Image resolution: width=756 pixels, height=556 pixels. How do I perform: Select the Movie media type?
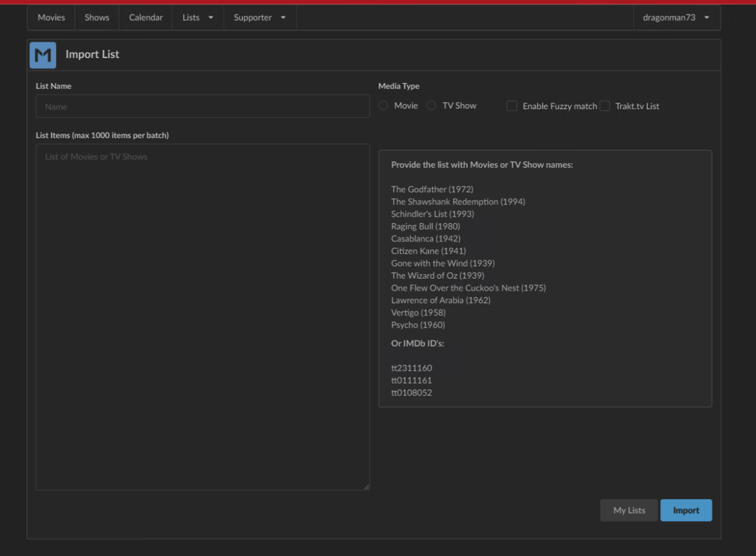tap(383, 105)
